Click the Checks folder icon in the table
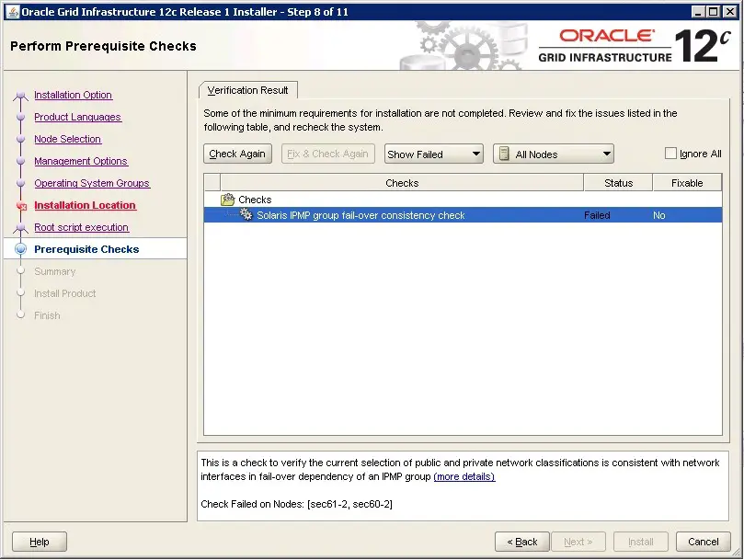 pos(228,200)
